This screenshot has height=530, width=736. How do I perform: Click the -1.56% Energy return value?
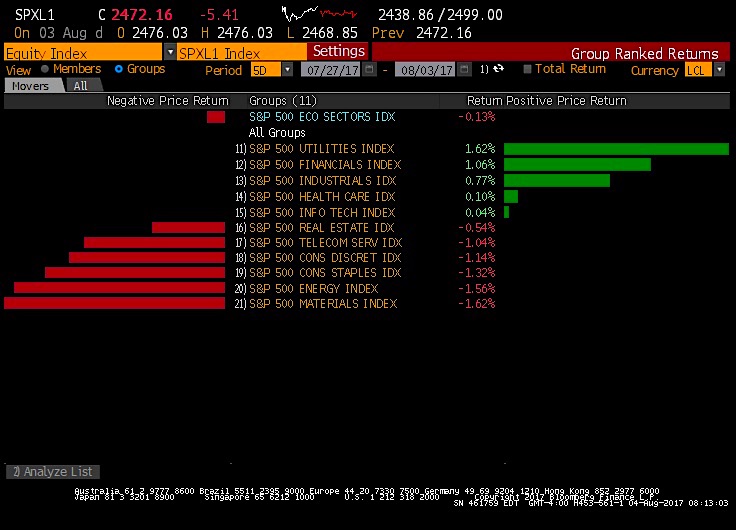[476, 289]
